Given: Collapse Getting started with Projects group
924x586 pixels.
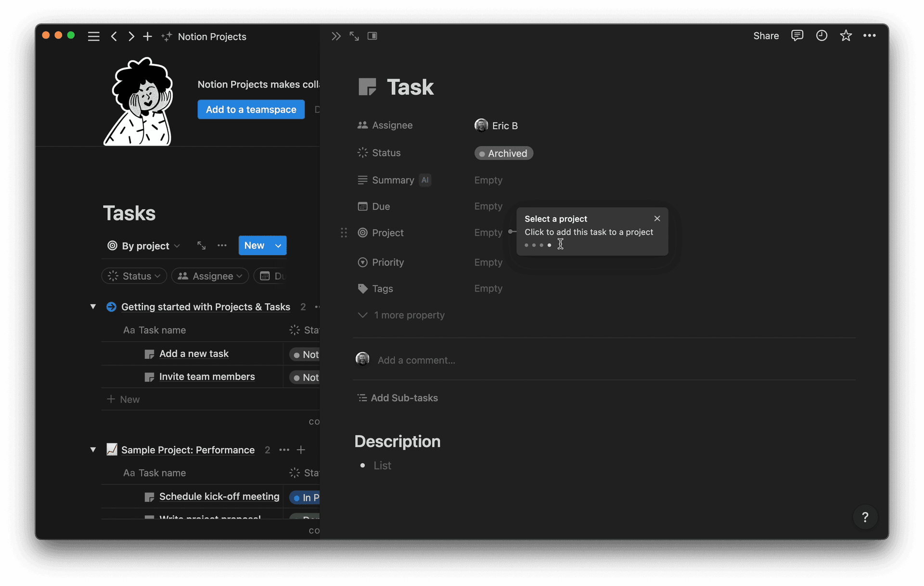Looking at the screenshot, I should (93, 307).
